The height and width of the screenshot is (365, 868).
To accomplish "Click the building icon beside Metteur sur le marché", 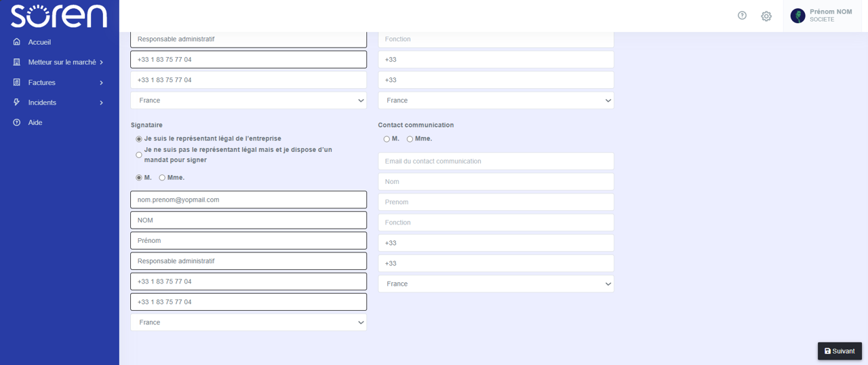I will pyautogui.click(x=17, y=62).
